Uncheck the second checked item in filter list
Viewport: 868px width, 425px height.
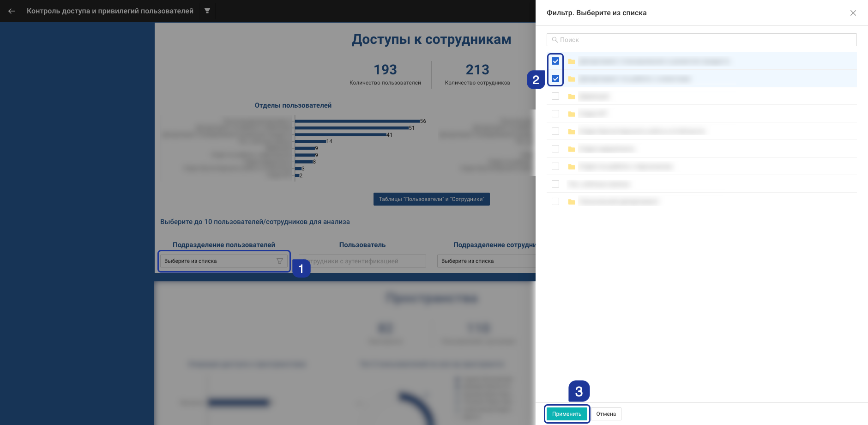tap(555, 79)
